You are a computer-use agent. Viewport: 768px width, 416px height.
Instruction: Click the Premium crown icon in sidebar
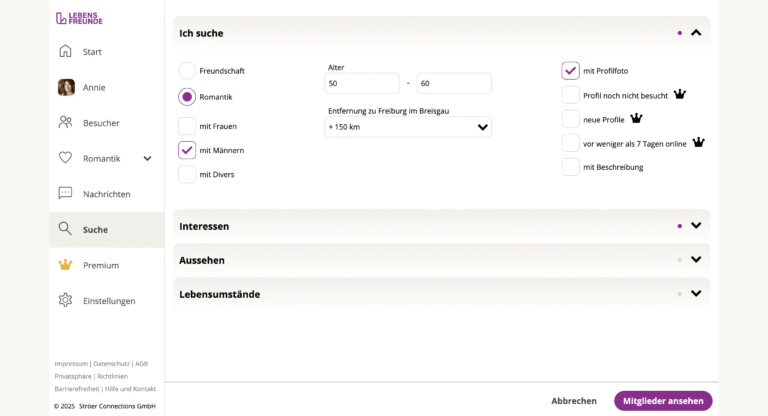(x=65, y=265)
